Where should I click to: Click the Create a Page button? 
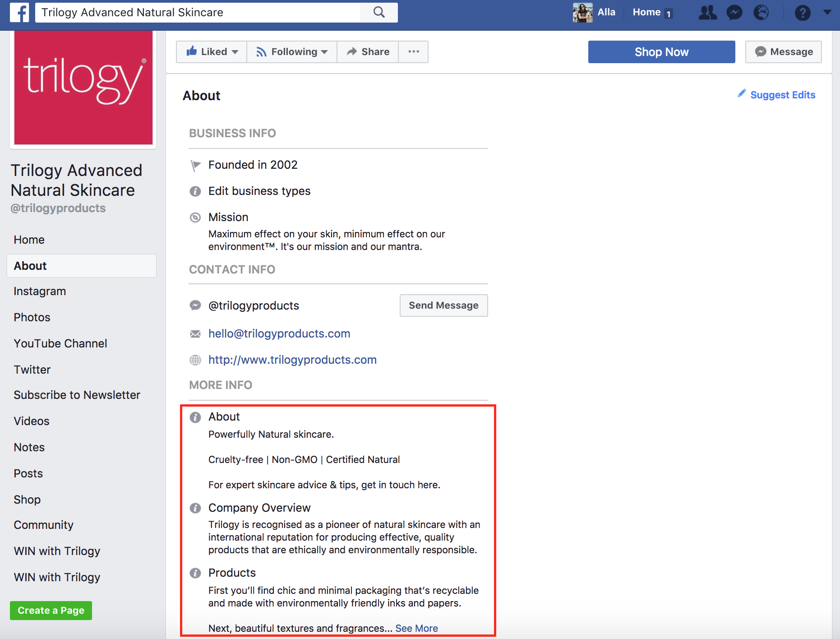(51, 611)
